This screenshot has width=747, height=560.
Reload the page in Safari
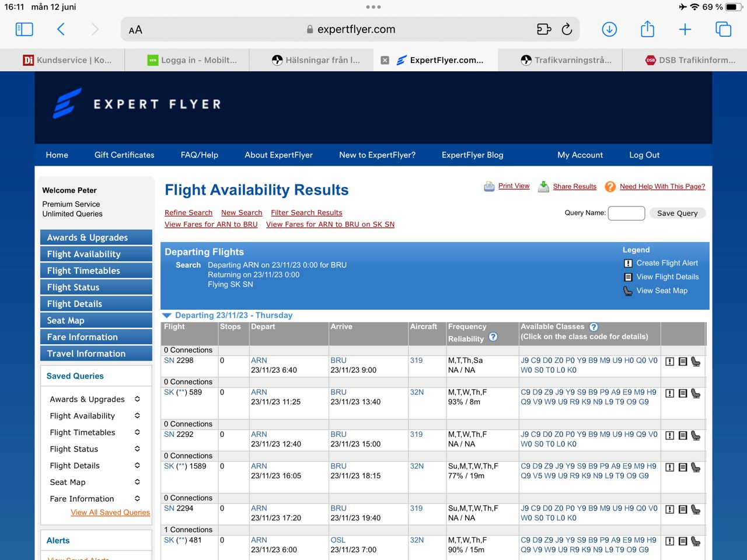pyautogui.click(x=567, y=29)
